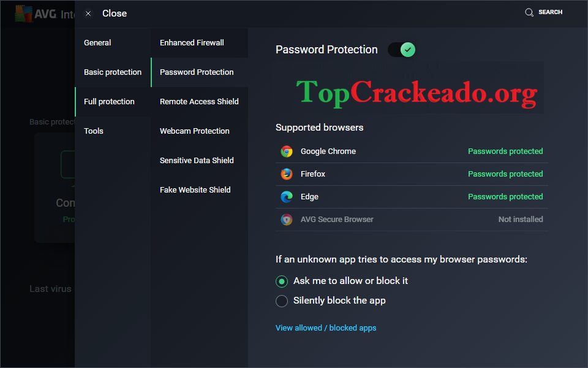Choose 'Silently block the app' option
588x368 pixels.
tap(282, 301)
